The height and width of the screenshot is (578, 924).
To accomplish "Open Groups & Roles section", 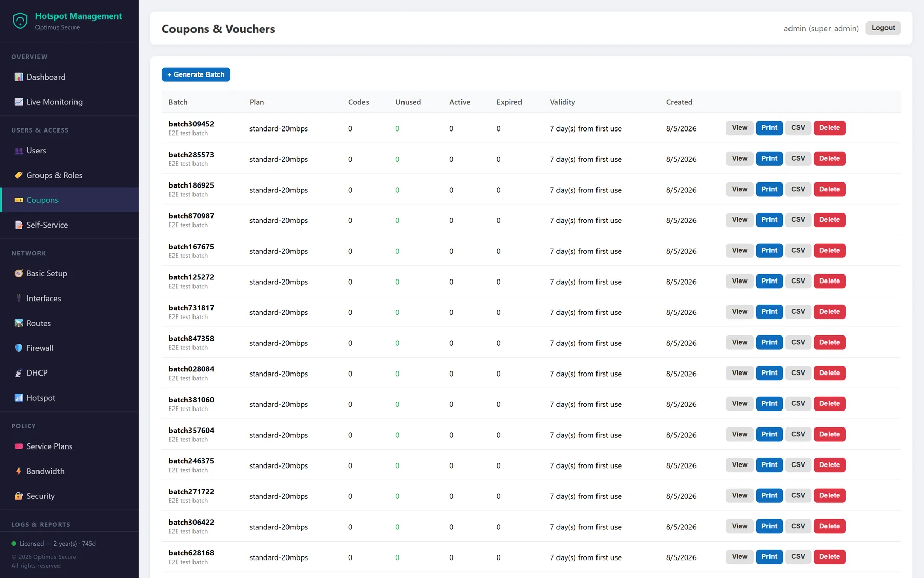I will (69, 175).
